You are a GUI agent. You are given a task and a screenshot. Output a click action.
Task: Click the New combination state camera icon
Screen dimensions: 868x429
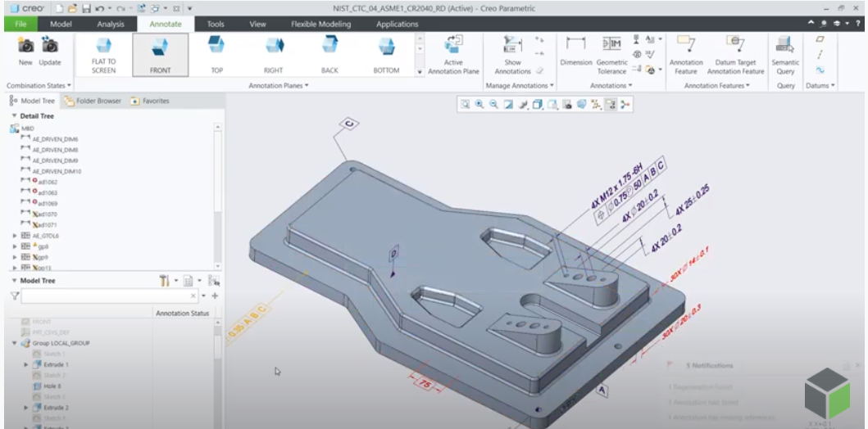25,46
